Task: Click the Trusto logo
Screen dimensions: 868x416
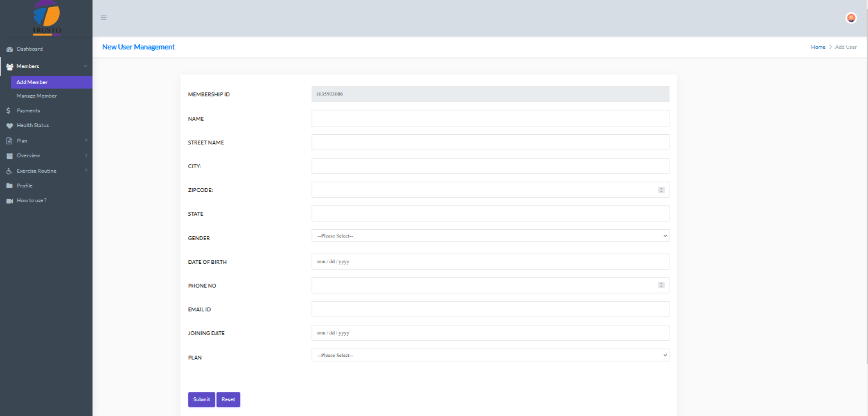Action: (x=46, y=18)
